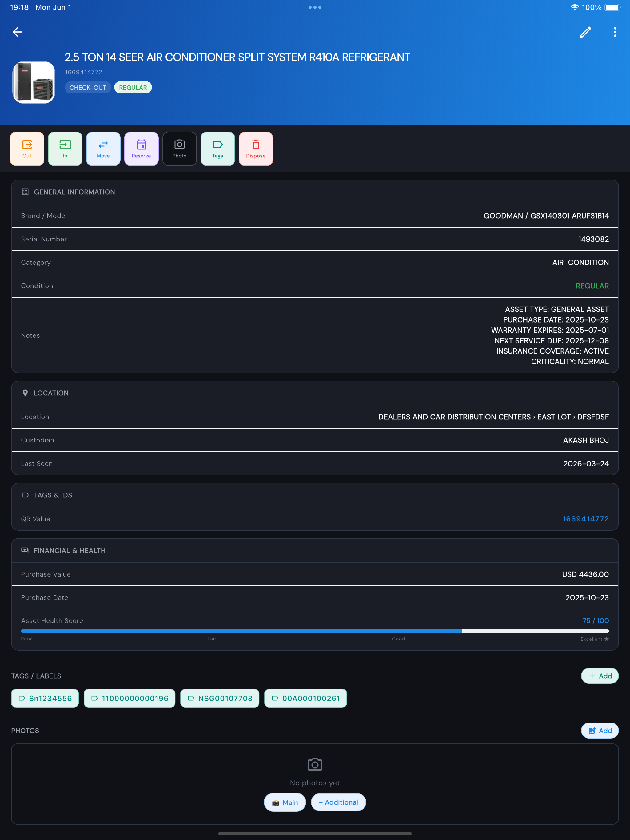
Task: Tap the Financial & Health section icon
Action: 25,551
